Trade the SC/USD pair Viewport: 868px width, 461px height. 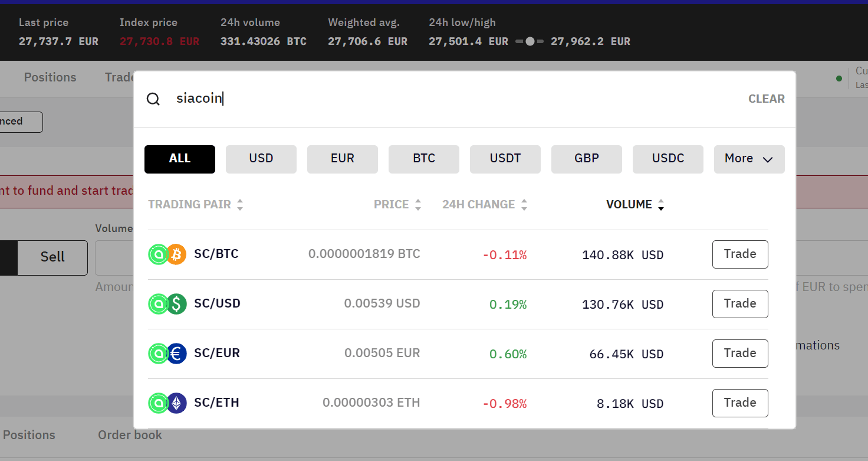point(740,304)
